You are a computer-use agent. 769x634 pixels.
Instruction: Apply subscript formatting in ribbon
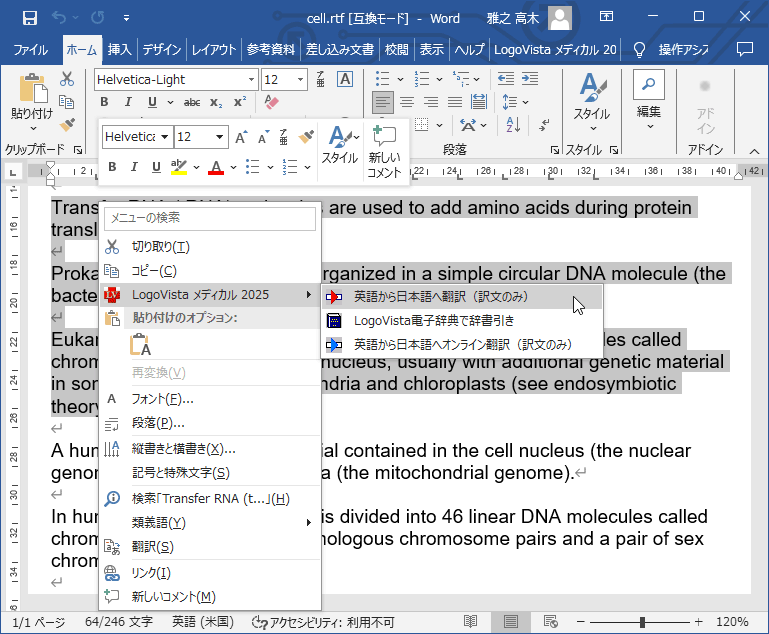point(216,102)
